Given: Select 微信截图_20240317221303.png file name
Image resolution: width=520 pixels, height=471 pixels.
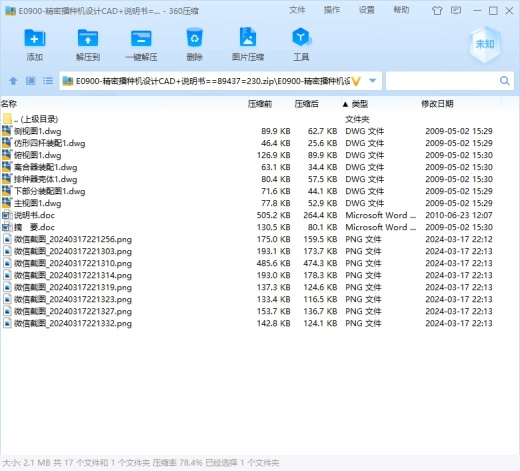Looking at the screenshot, I should click(73, 251).
